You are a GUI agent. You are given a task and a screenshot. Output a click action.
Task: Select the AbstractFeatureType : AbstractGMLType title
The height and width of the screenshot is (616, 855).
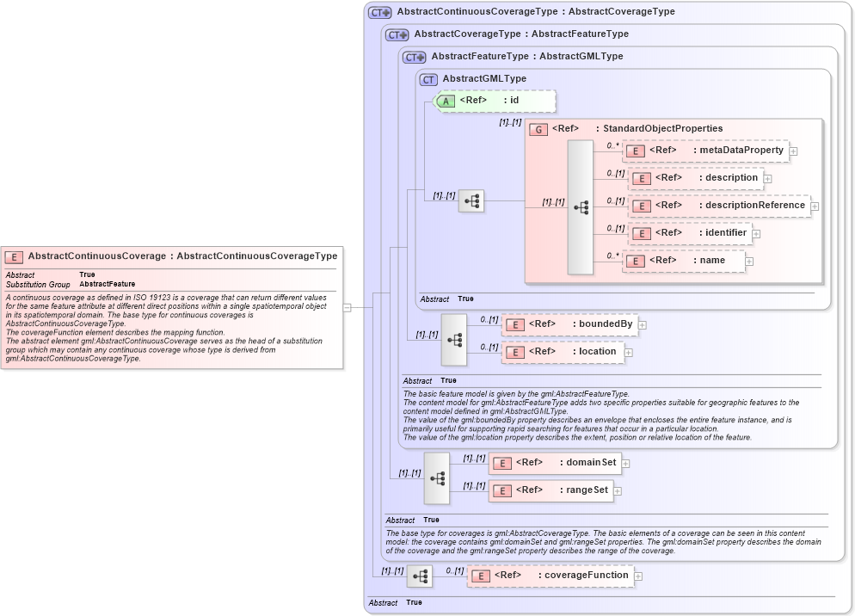click(526, 56)
